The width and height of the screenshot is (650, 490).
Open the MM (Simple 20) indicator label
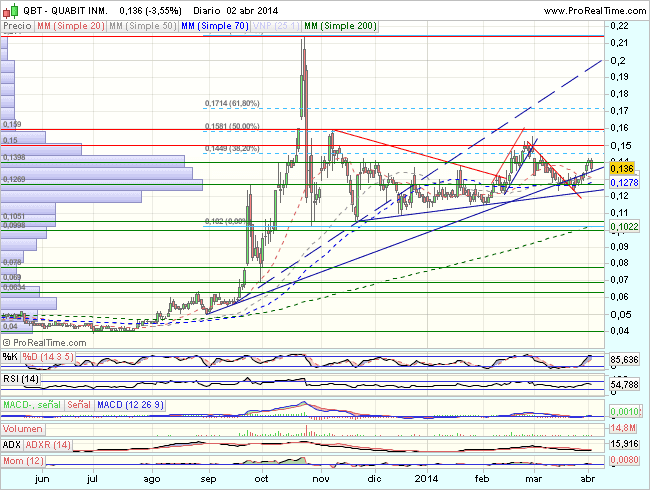pyautogui.click(x=70, y=26)
